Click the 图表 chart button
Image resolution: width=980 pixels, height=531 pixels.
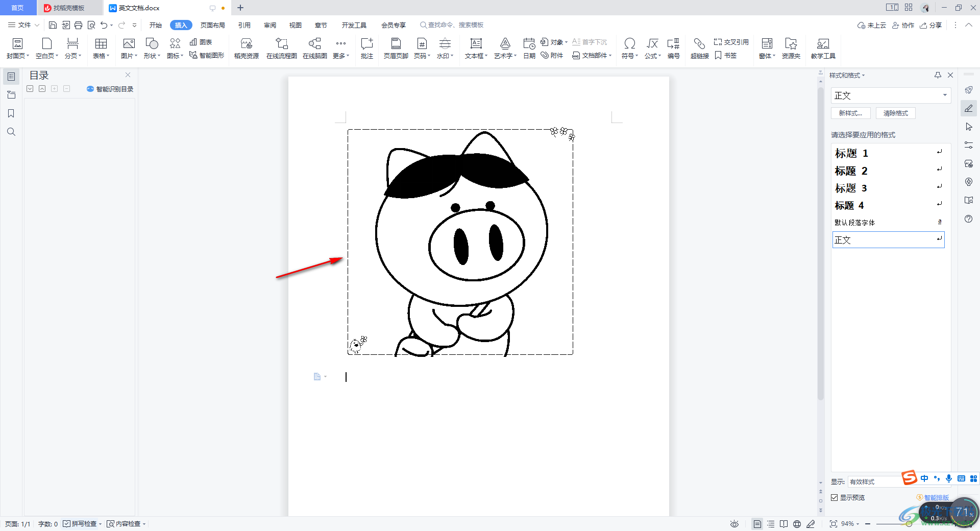click(x=201, y=42)
